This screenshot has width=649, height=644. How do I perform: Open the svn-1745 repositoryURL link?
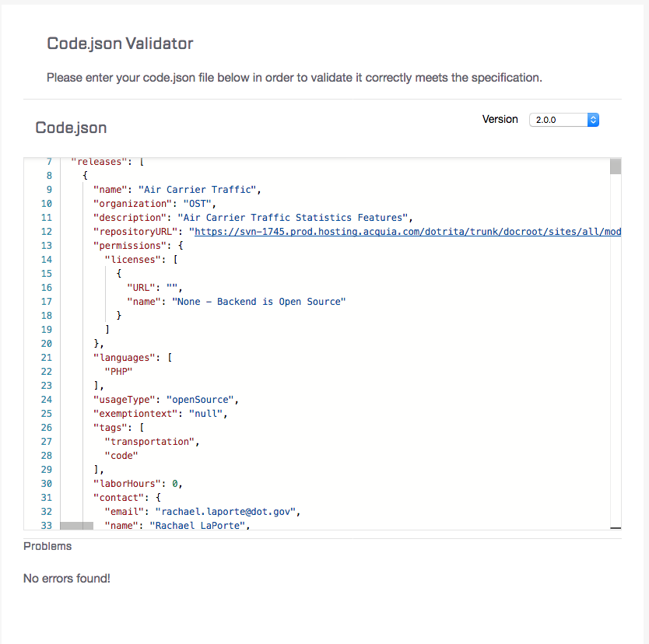click(407, 232)
